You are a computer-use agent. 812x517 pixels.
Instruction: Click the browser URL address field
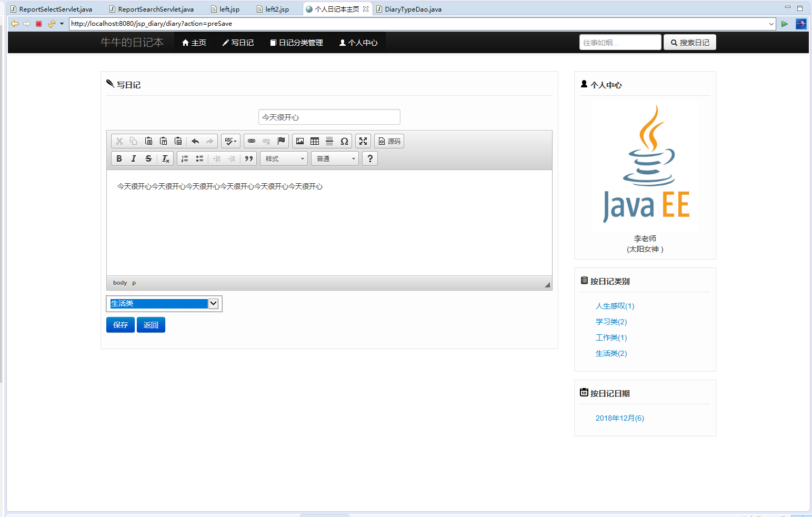[x=419, y=24]
